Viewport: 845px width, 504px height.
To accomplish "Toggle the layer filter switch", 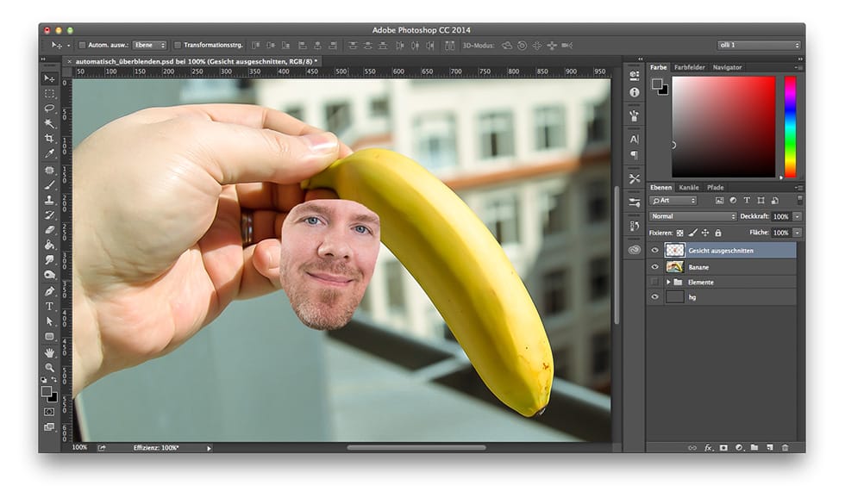I will (x=800, y=200).
